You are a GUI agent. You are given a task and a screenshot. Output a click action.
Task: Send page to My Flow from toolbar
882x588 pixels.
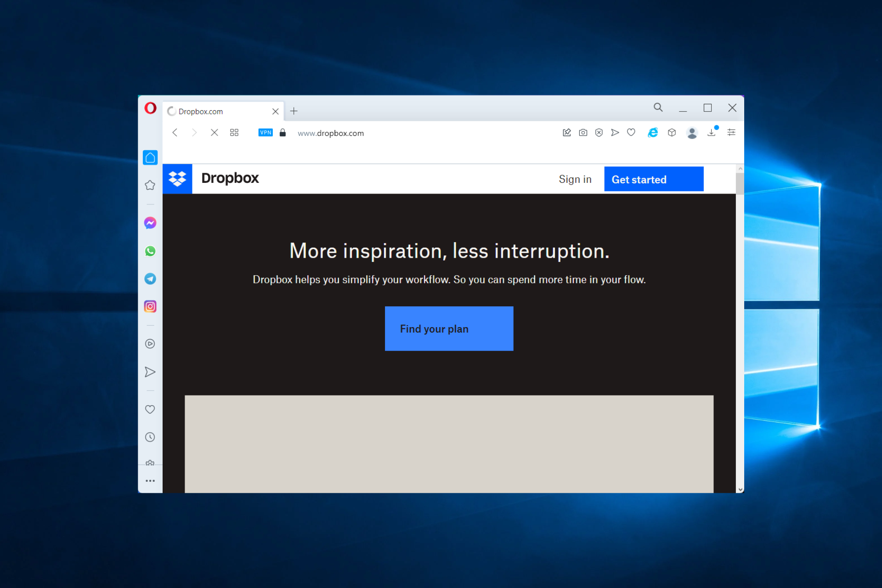[x=615, y=133]
